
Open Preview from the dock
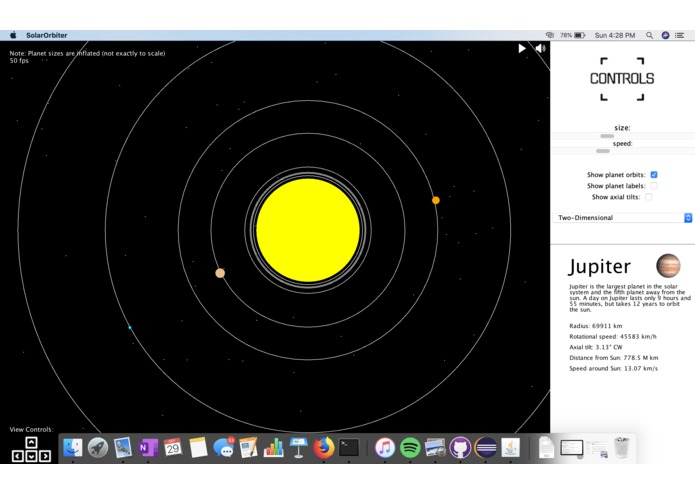pyautogui.click(x=435, y=447)
